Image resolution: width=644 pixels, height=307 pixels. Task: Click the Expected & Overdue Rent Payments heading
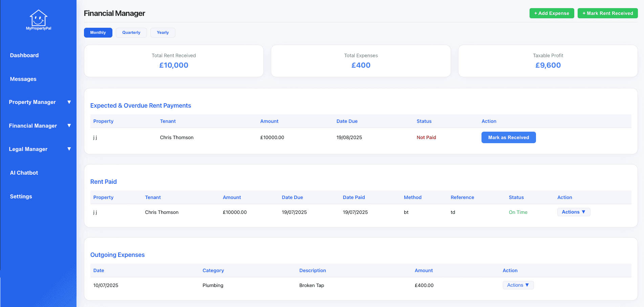tap(141, 106)
